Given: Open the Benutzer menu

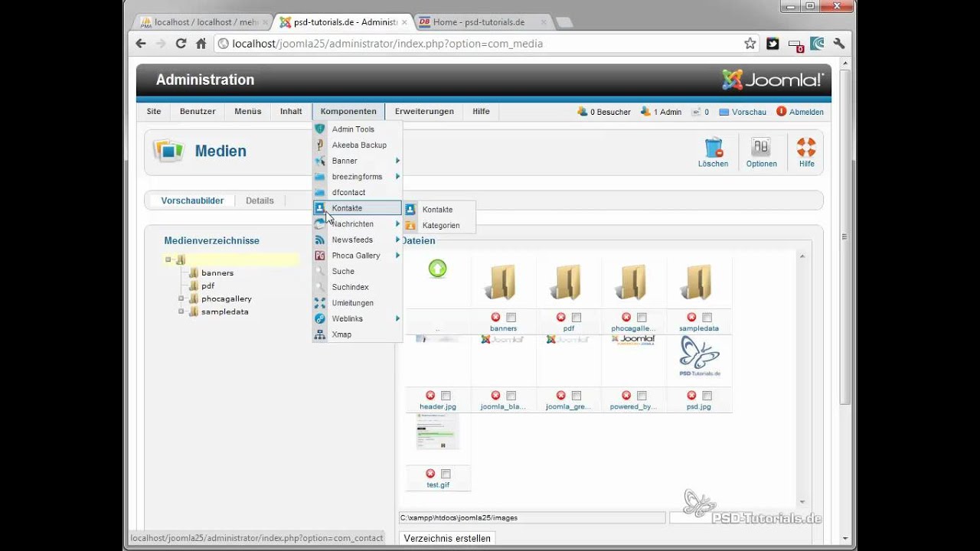Looking at the screenshot, I should coord(198,111).
